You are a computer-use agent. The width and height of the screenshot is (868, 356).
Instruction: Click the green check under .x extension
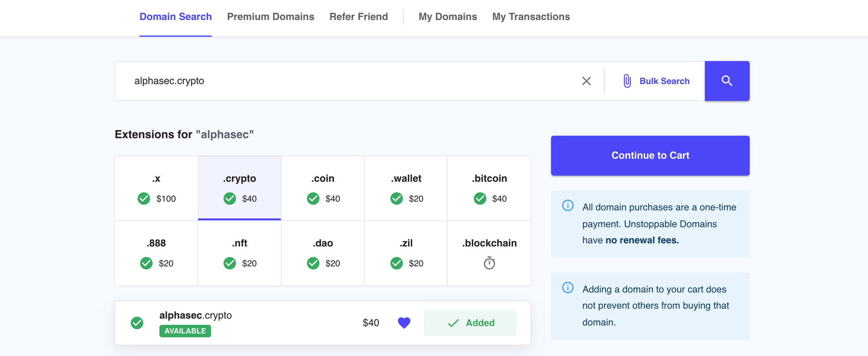point(144,199)
